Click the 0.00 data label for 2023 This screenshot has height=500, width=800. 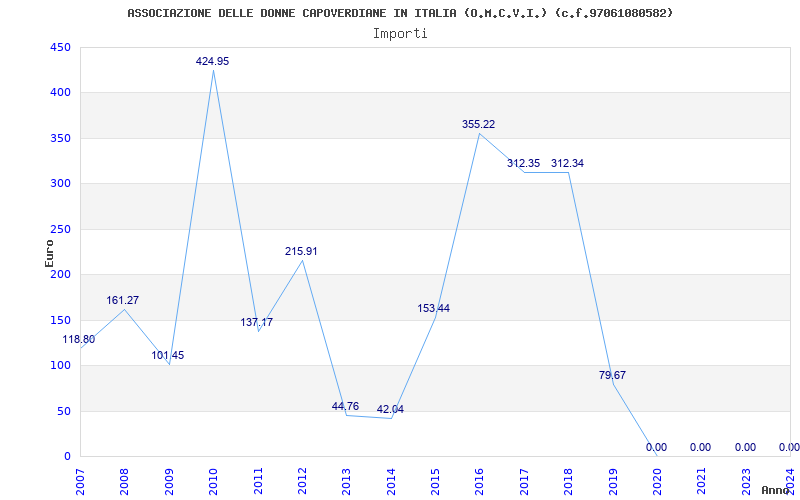pos(745,447)
